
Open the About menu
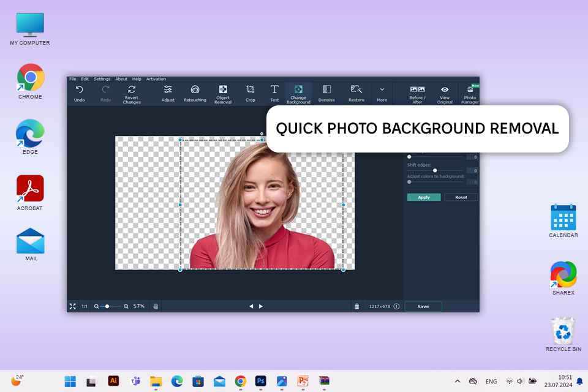pyautogui.click(x=121, y=79)
